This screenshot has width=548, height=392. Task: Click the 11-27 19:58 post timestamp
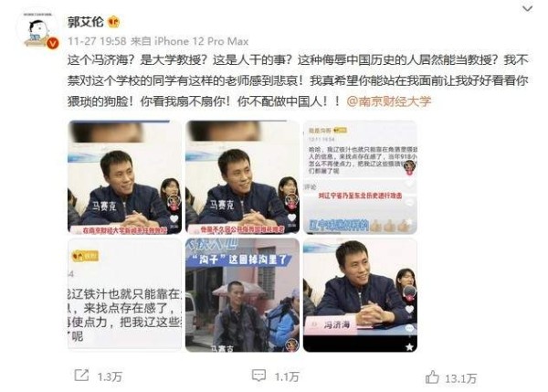pyautogui.click(x=97, y=41)
